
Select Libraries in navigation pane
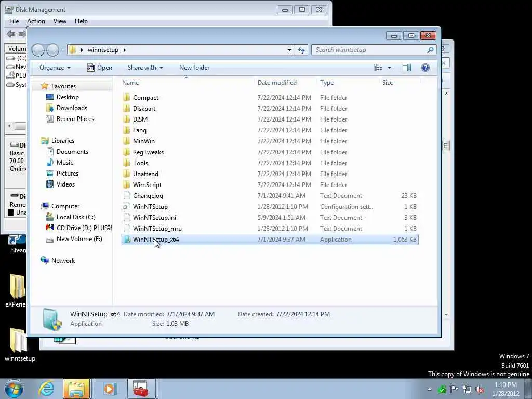[63, 141]
